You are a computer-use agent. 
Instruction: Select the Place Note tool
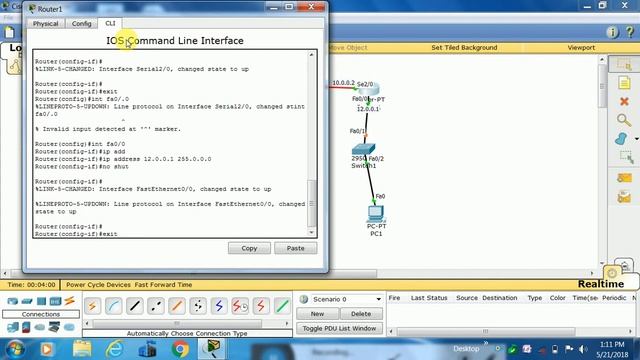[624, 83]
